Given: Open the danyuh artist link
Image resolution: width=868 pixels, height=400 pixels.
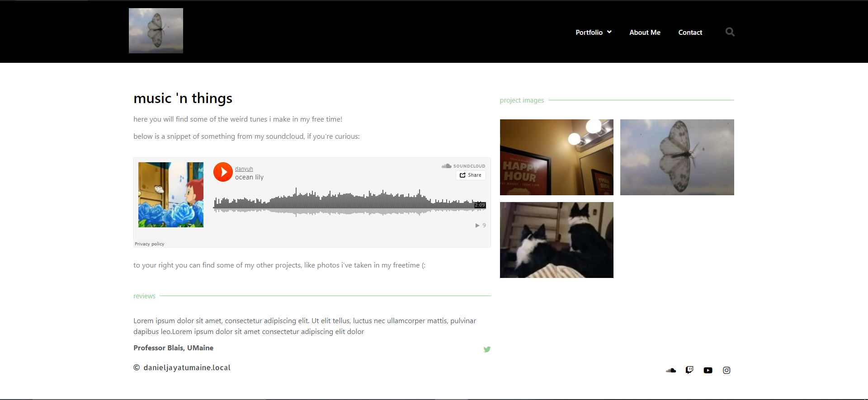Looking at the screenshot, I should tap(244, 169).
